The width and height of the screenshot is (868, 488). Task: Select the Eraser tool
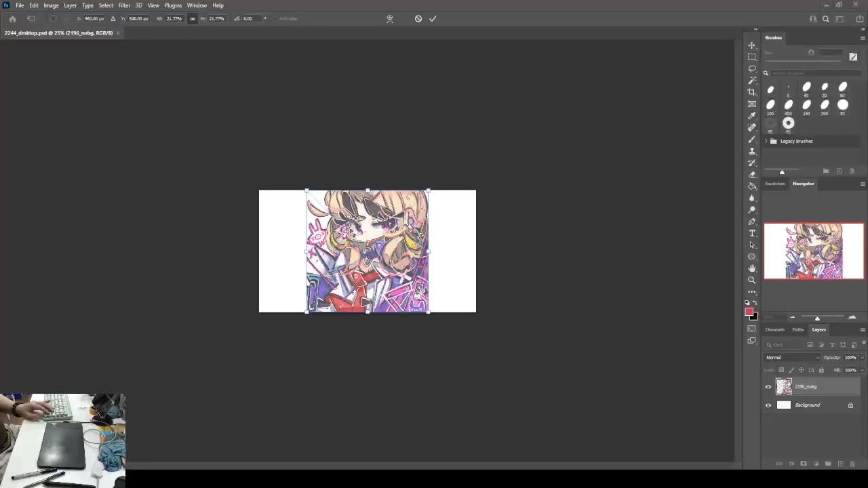coord(751,174)
